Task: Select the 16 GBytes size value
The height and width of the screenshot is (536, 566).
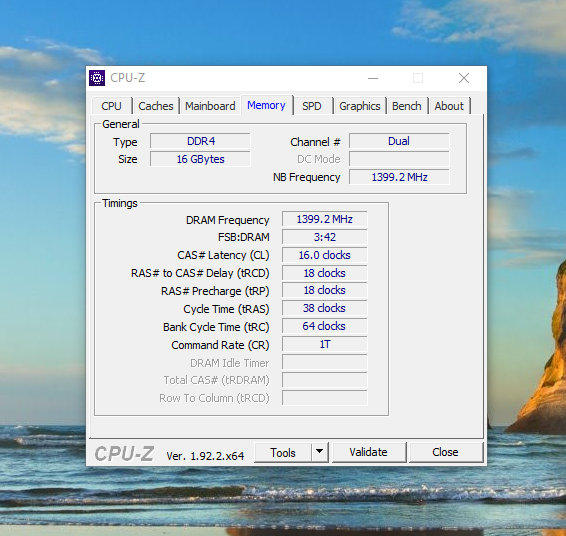Action: pyautogui.click(x=200, y=159)
